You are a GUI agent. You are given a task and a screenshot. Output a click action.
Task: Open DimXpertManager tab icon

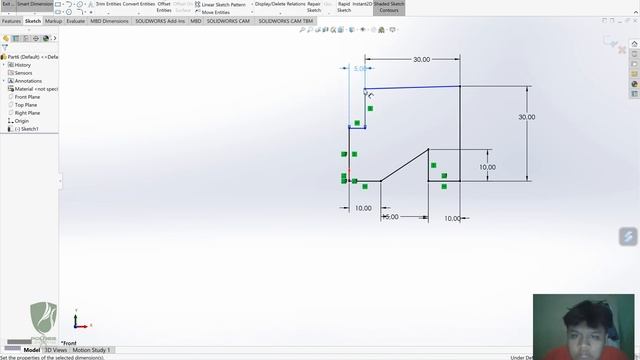(36, 38)
